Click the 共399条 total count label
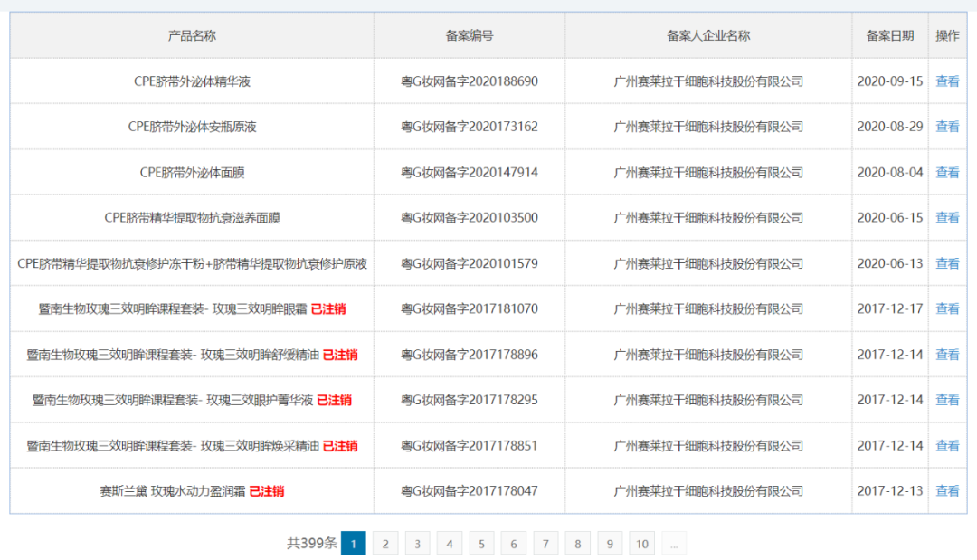The image size is (977, 560). 311,543
